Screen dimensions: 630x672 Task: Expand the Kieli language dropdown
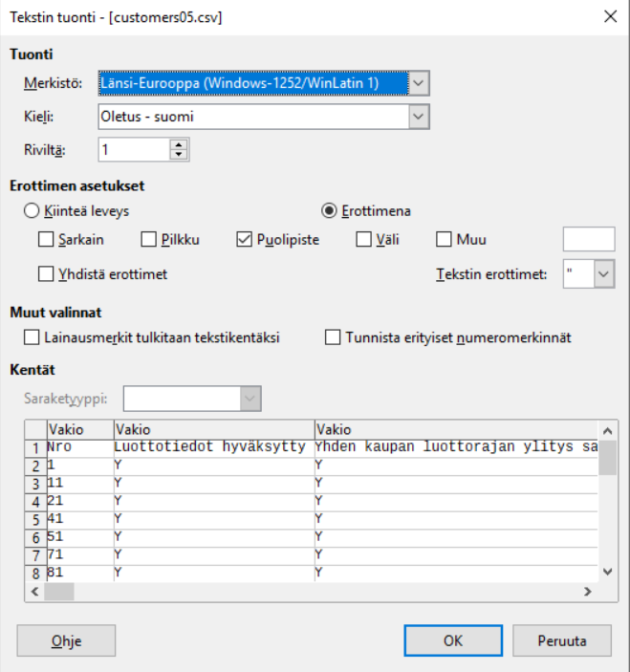click(418, 117)
